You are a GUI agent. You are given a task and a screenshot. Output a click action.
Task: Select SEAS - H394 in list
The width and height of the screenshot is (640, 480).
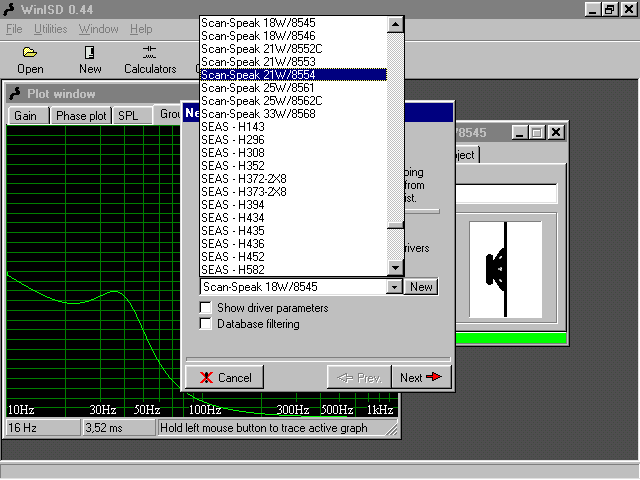pyautogui.click(x=293, y=205)
